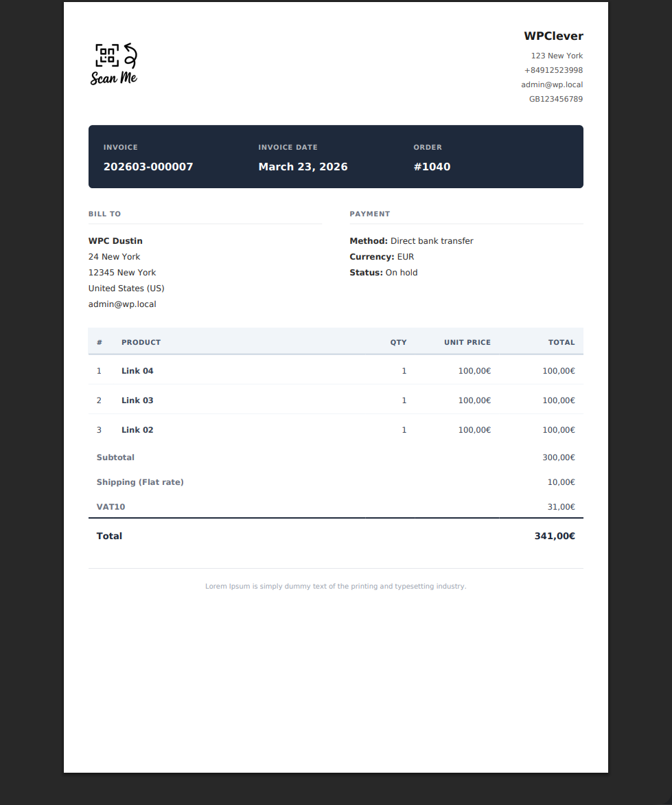
Task: Click the PRODUCT column header
Action: 141,342
